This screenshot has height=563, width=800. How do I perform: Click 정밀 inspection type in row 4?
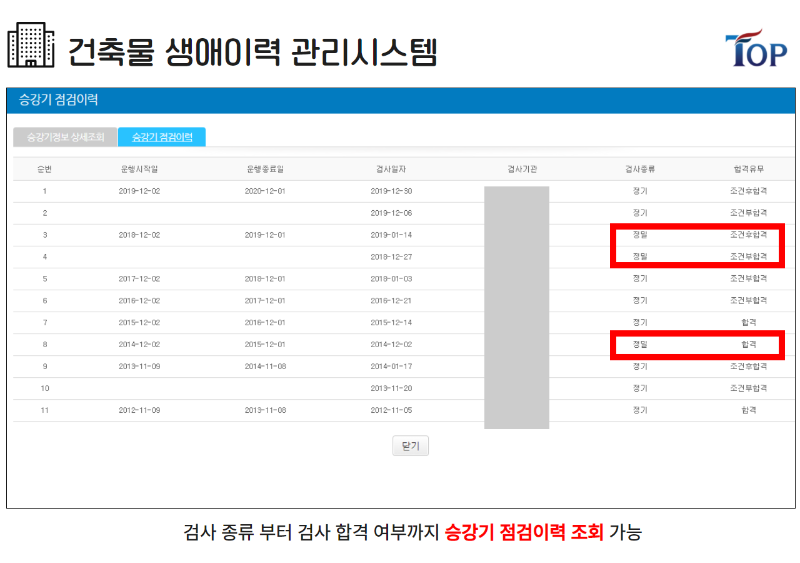(x=640, y=257)
